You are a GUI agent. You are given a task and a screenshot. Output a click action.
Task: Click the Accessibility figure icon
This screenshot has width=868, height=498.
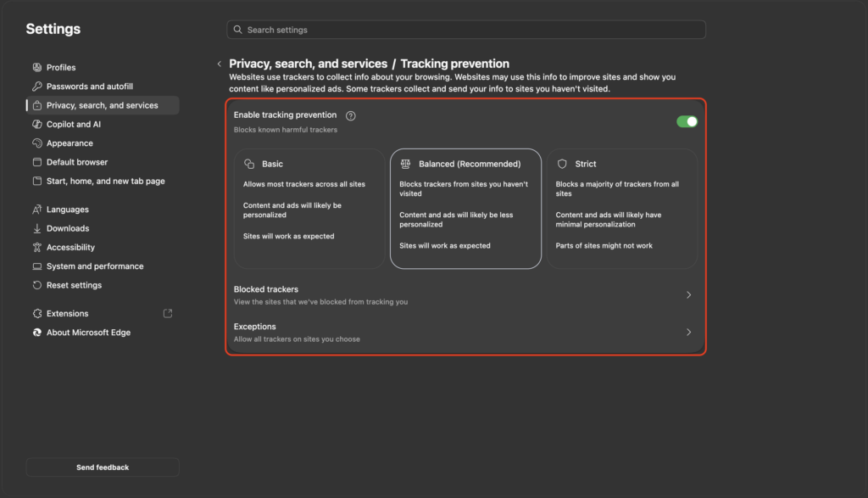(37, 247)
